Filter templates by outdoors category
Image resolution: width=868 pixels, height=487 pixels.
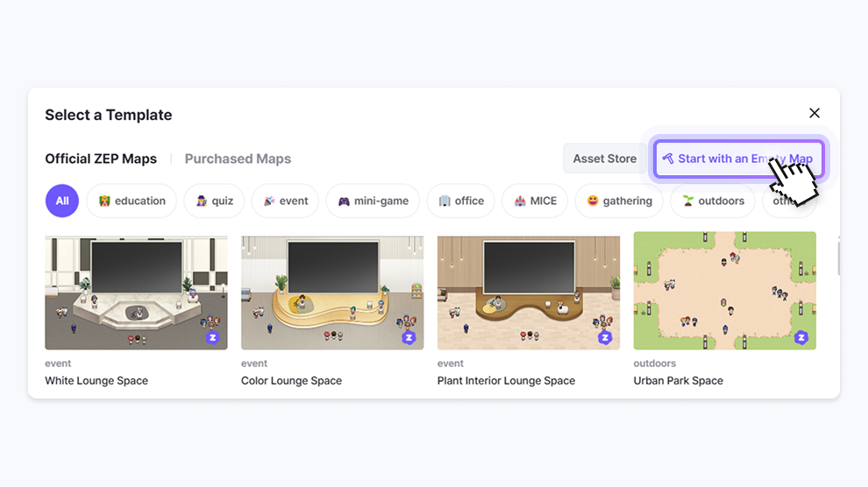click(713, 201)
